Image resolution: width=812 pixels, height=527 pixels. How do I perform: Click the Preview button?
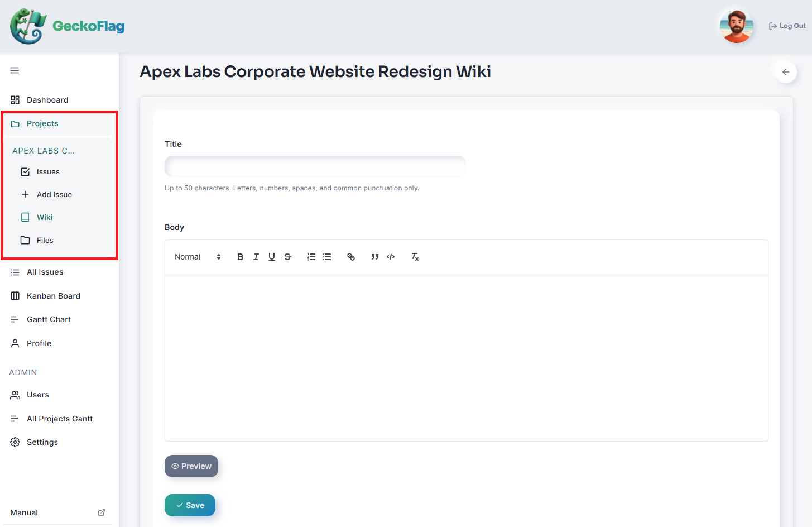coord(191,466)
